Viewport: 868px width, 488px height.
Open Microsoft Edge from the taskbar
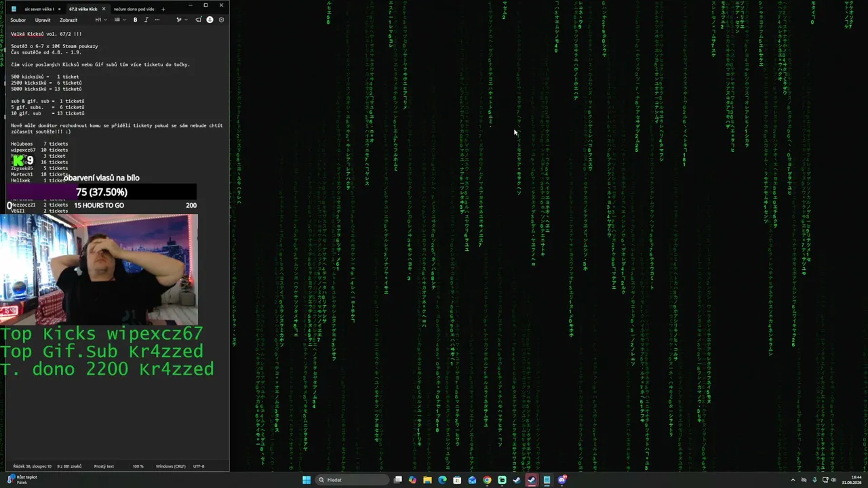[x=442, y=480]
